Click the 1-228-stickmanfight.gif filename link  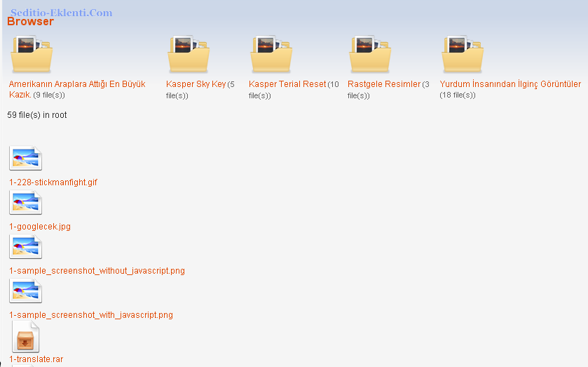[53, 182]
